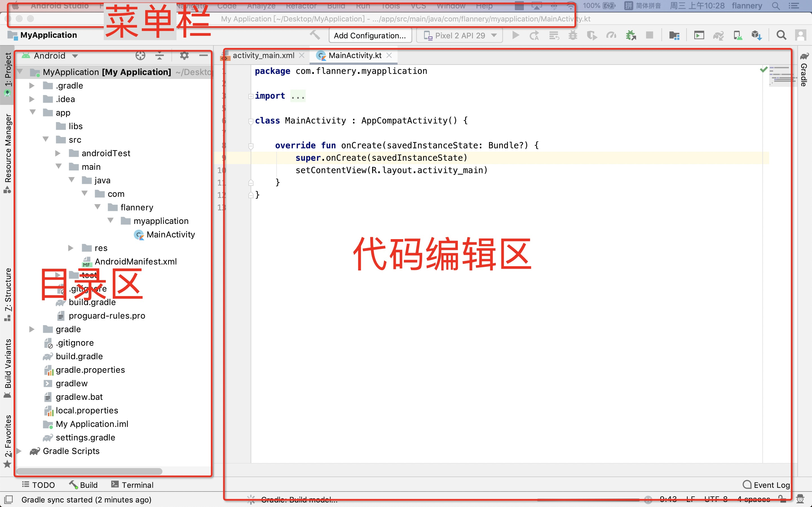Click Add Configuration button
Viewport: 812px width, 507px height.
point(370,36)
